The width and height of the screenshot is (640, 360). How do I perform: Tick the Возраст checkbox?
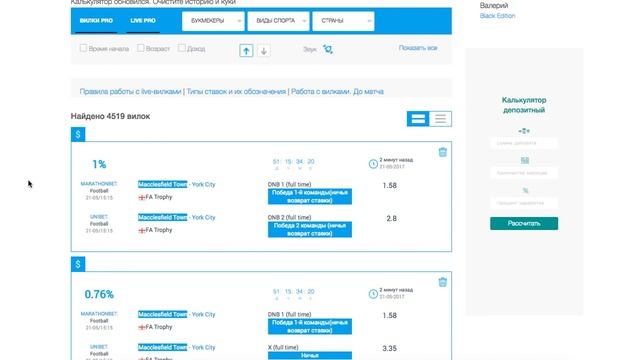click(x=140, y=48)
